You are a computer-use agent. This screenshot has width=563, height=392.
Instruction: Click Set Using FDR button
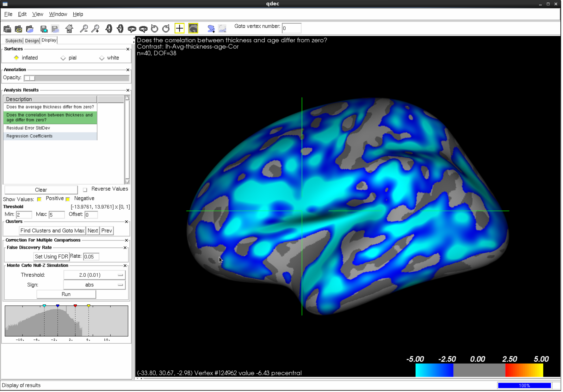51,256
